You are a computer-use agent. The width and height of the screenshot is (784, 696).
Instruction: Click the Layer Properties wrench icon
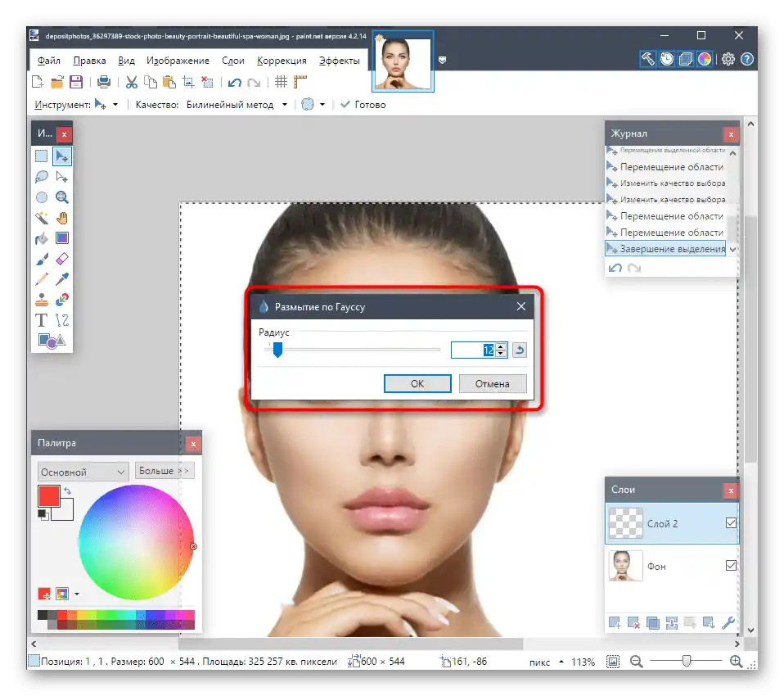[x=727, y=624]
